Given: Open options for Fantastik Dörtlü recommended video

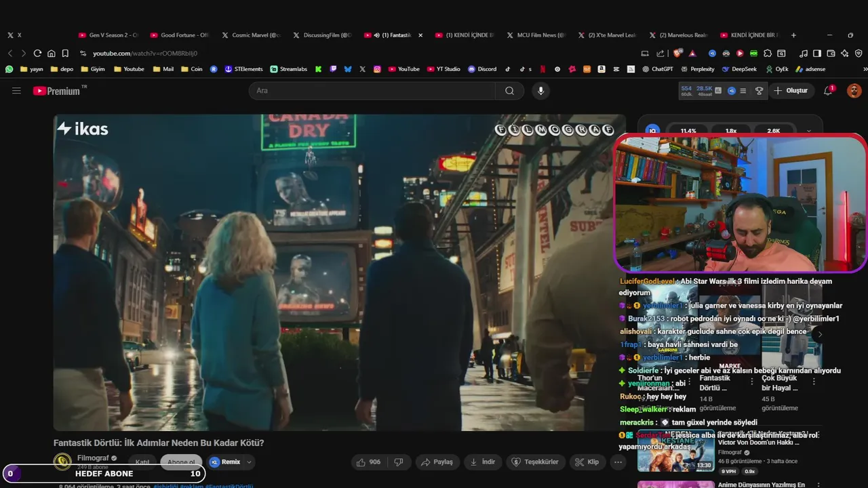Looking at the screenshot, I should (751, 382).
